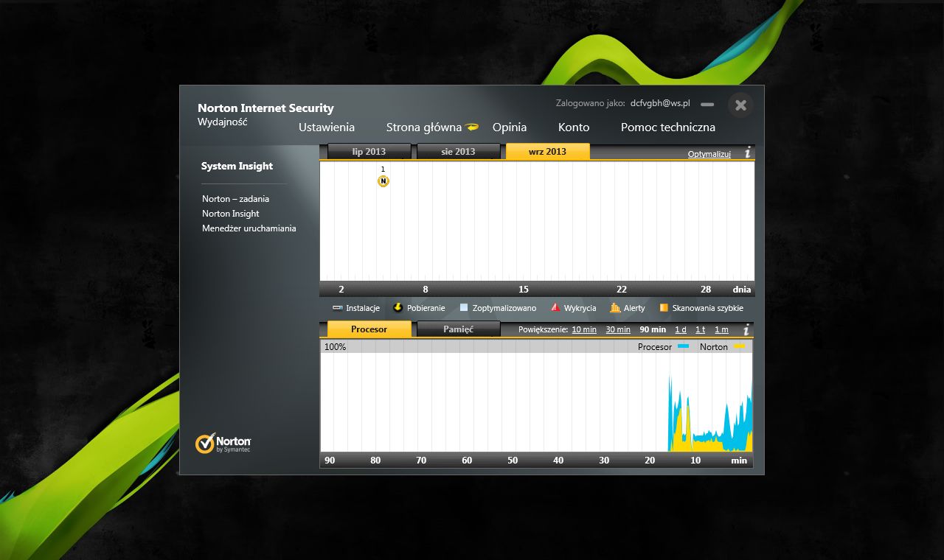Viewport: 944px width, 560px height.
Task: Click the System Insight heading
Action: pos(237,167)
